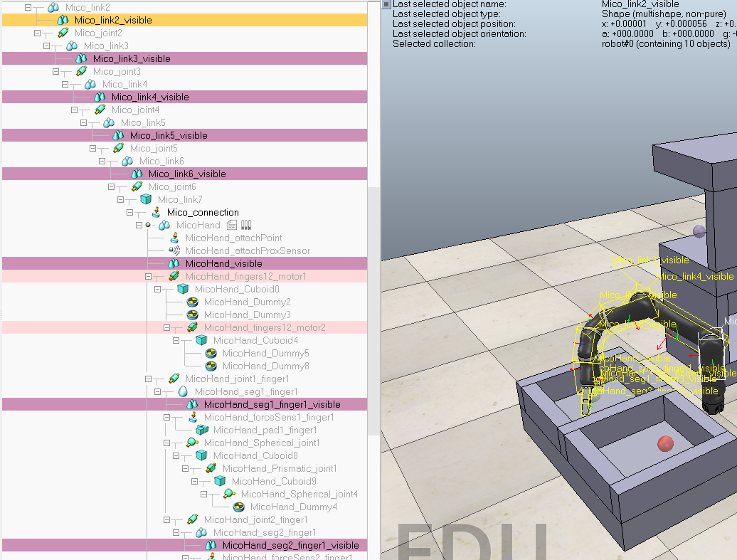The width and height of the screenshot is (737, 560).
Task: Open the MicoHand embedded script icon
Action: (233, 225)
